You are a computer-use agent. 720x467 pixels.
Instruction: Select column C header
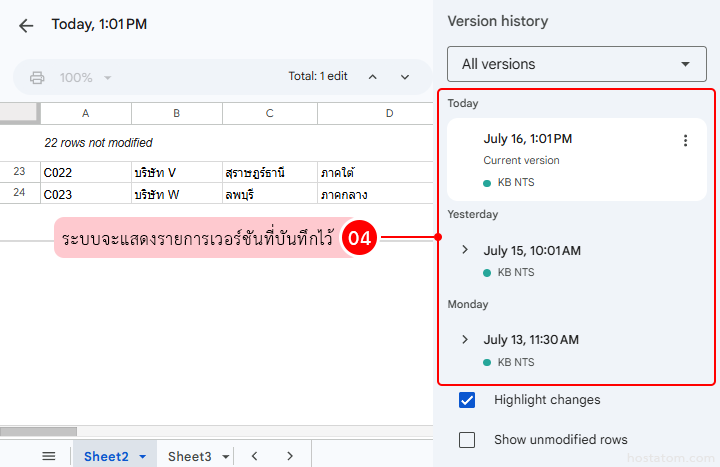tap(270, 113)
